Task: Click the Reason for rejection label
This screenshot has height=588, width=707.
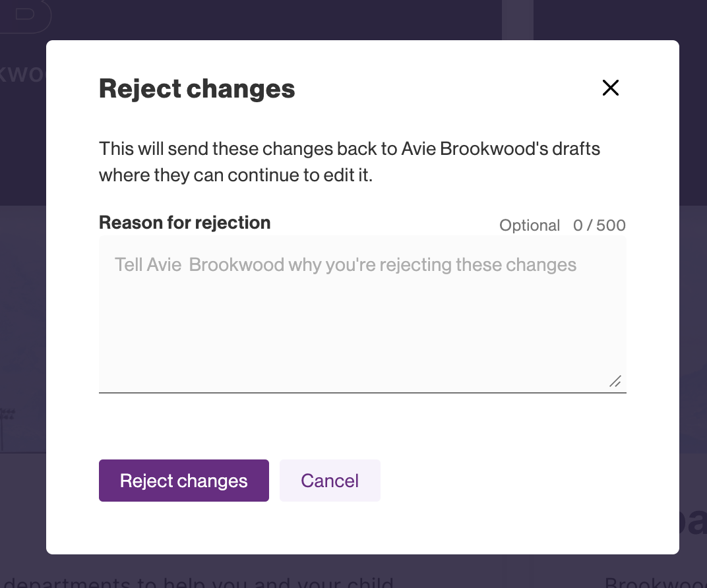Action: tap(185, 223)
